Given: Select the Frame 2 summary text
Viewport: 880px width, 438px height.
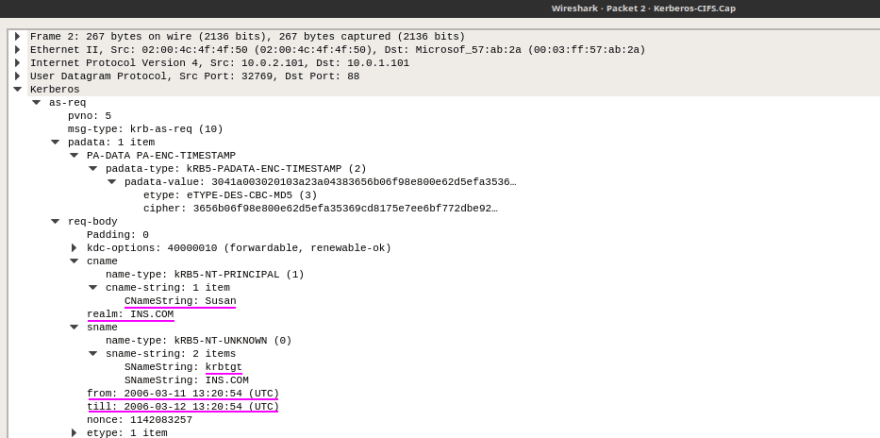Looking at the screenshot, I should click(248, 36).
